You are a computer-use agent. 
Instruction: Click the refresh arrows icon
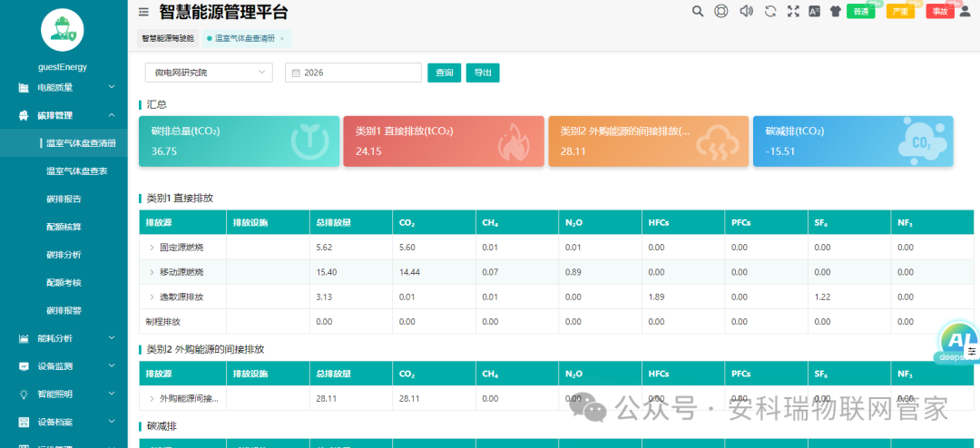(770, 11)
